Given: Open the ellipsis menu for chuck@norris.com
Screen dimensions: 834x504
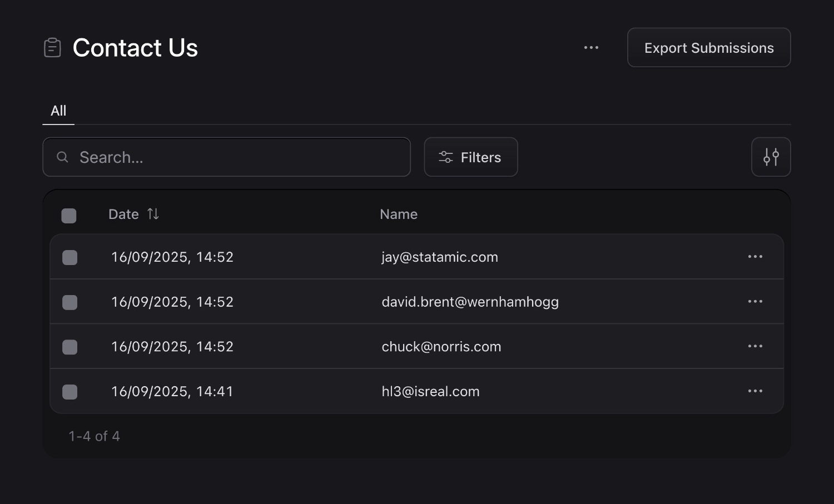Looking at the screenshot, I should coord(755,346).
